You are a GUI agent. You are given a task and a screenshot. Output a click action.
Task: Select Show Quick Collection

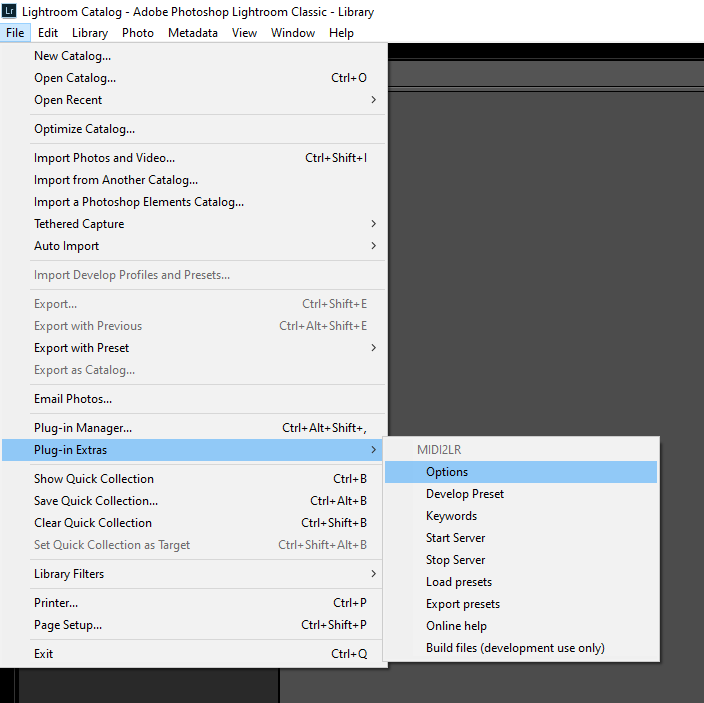tap(192, 479)
